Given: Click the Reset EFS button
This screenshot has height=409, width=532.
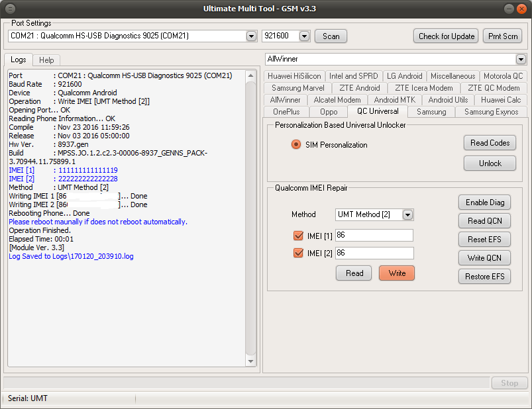Looking at the screenshot, I should pyautogui.click(x=484, y=240).
